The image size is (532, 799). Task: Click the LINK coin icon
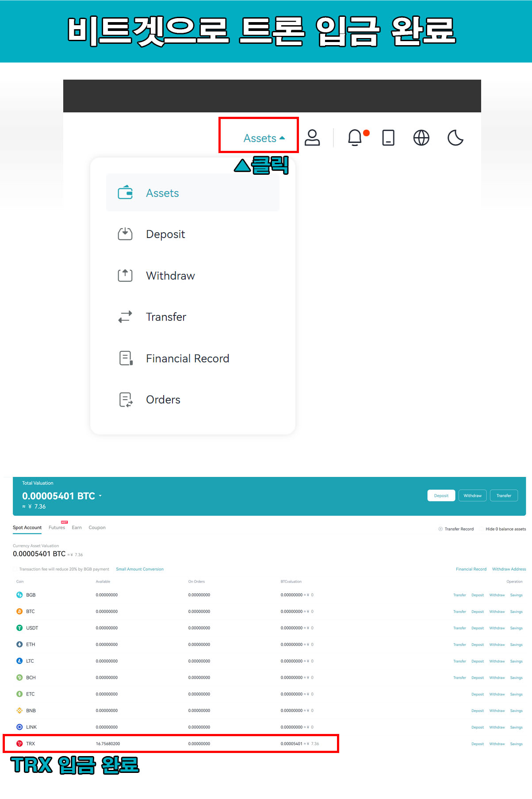(19, 727)
